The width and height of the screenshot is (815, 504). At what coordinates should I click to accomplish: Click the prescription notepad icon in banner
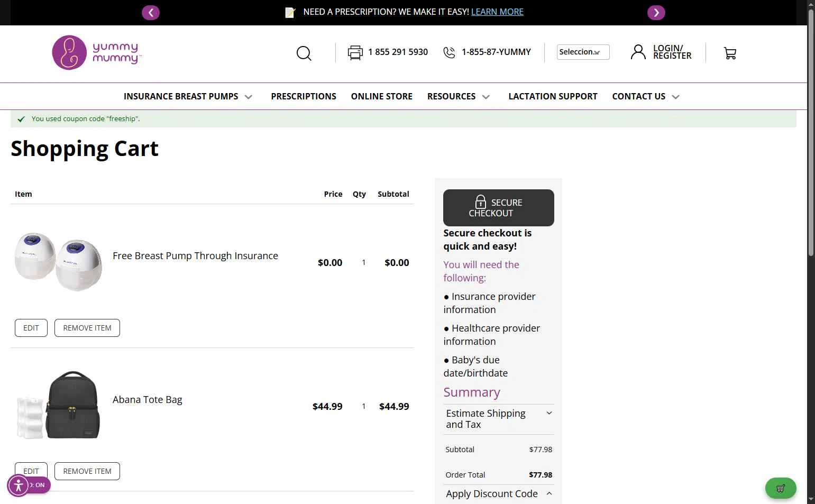(290, 12)
